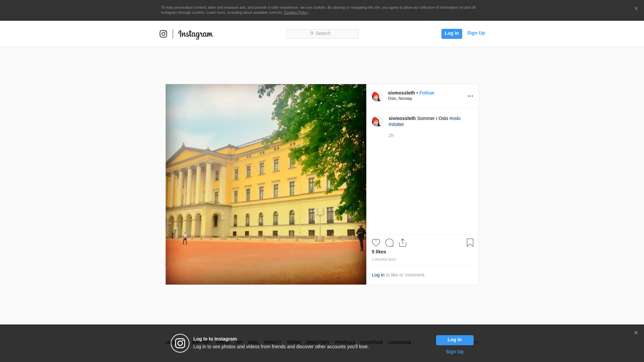Click the Instagram wordmark logo
This screenshot has width=644, height=362.
point(196,35)
